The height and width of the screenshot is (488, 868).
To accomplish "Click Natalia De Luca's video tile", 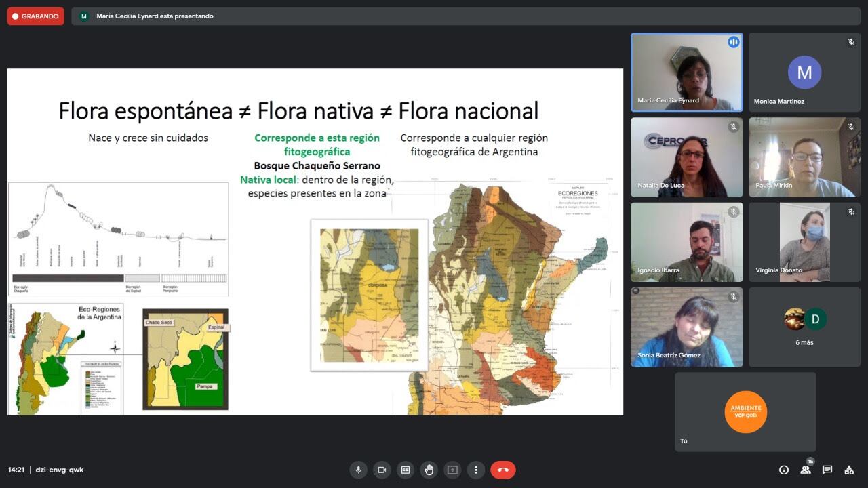I will click(x=686, y=157).
